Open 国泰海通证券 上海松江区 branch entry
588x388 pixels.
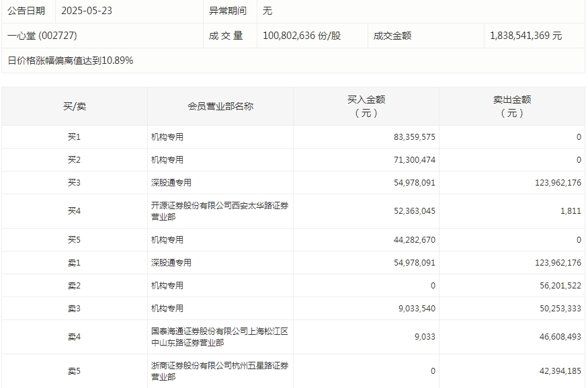click(x=220, y=337)
